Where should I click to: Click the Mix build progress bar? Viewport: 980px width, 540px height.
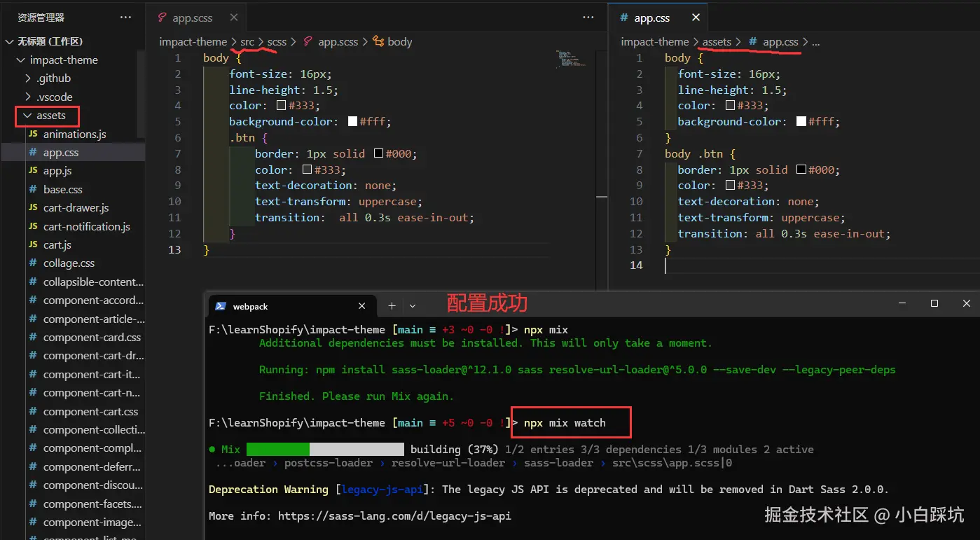click(325, 450)
